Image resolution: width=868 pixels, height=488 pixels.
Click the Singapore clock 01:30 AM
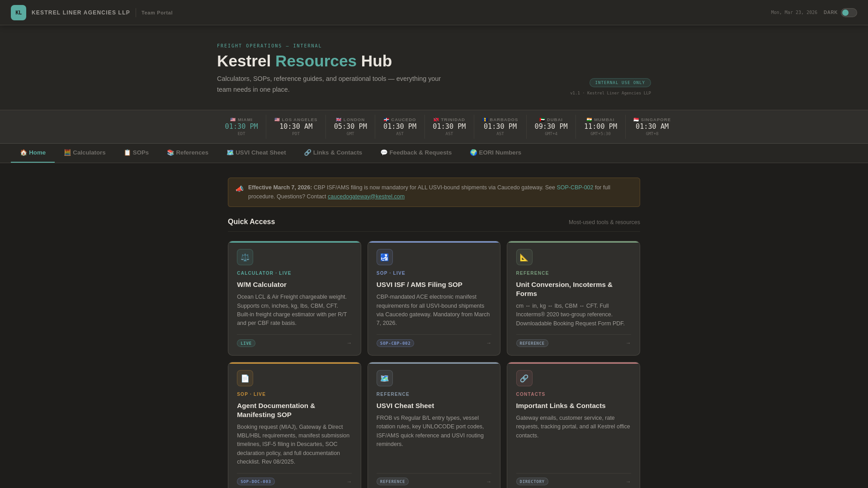tap(652, 127)
